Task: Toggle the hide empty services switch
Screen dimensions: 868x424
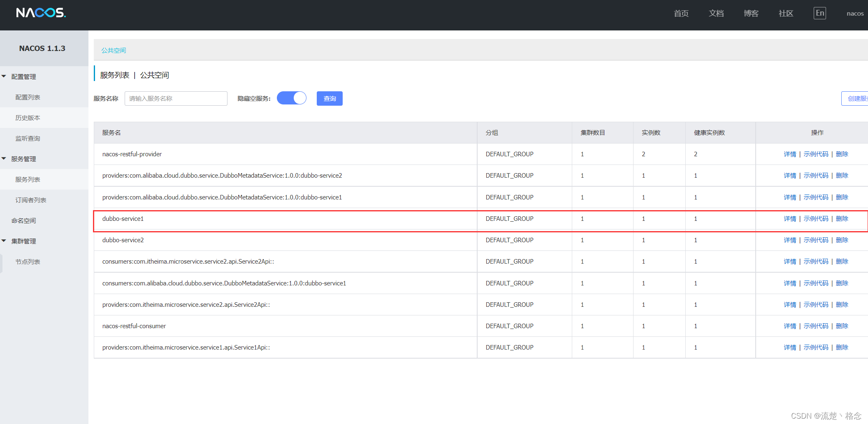Action: pyautogui.click(x=292, y=98)
